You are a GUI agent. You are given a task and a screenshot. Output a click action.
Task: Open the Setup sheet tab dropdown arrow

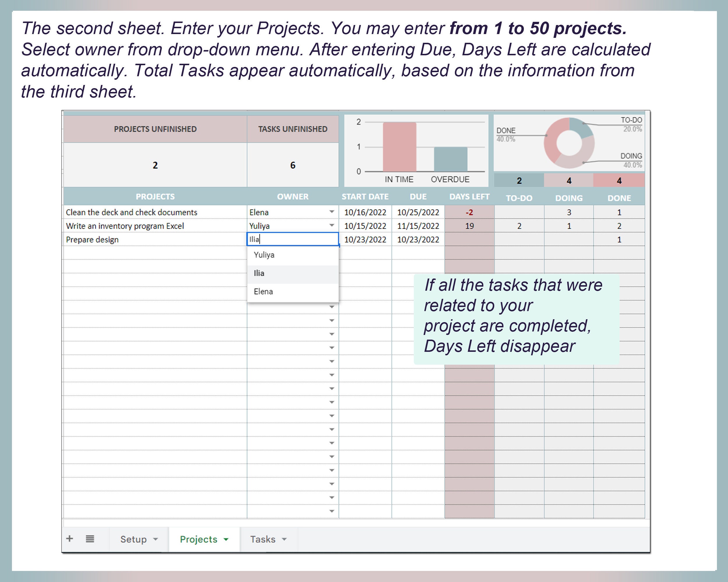(155, 540)
